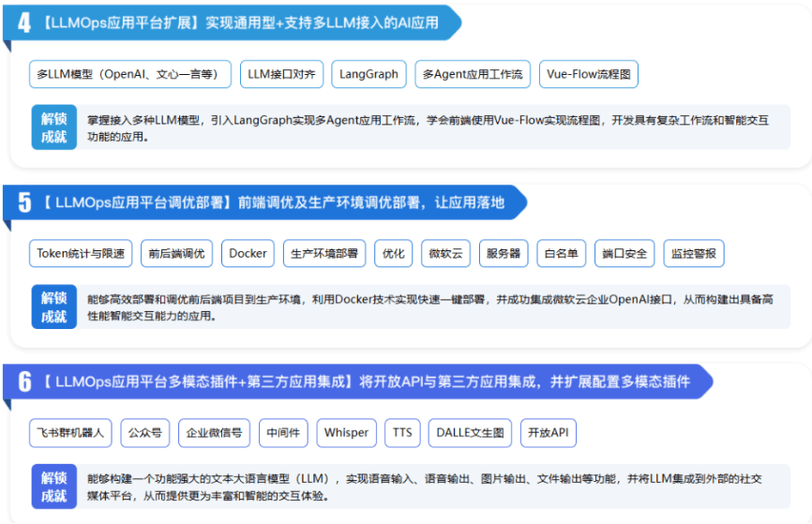The width and height of the screenshot is (812, 524).
Task: Click the Vue-Flow流程图 tag
Action: pos(588,74)
